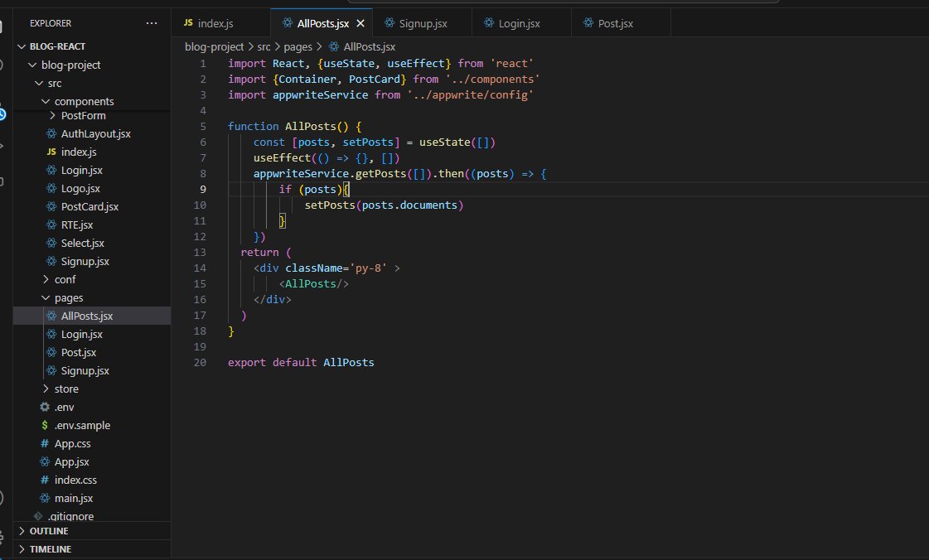Click 'export default AllPosts' code line
The image size is (929, 560).
coord(301,362)
